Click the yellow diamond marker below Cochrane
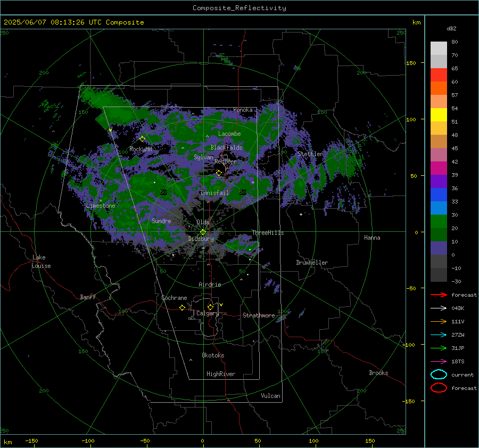 (183, 307)
